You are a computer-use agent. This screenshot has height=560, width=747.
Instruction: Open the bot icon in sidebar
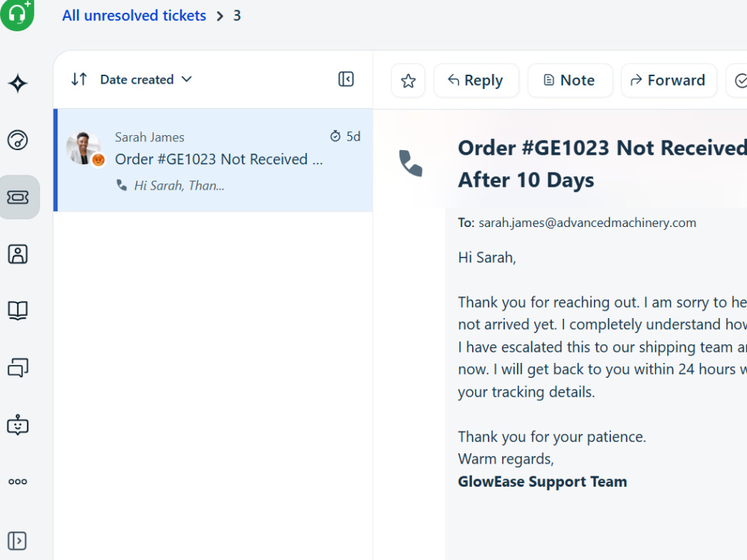pos(18,424)
